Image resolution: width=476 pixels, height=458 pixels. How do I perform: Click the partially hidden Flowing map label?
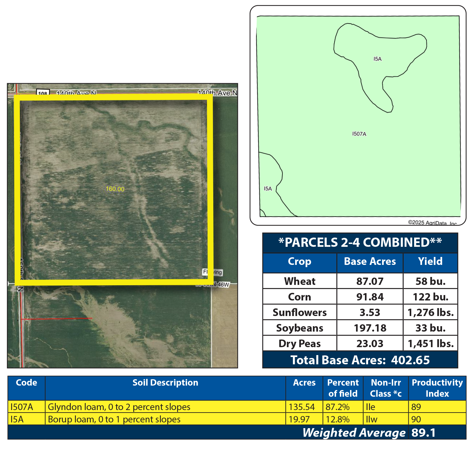pos(213,272)
